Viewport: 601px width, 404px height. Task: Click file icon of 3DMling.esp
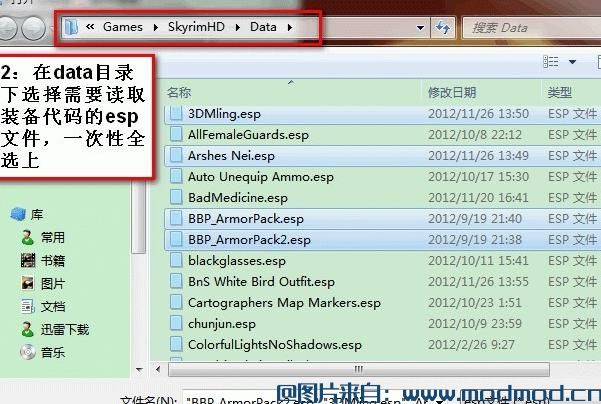176,113
